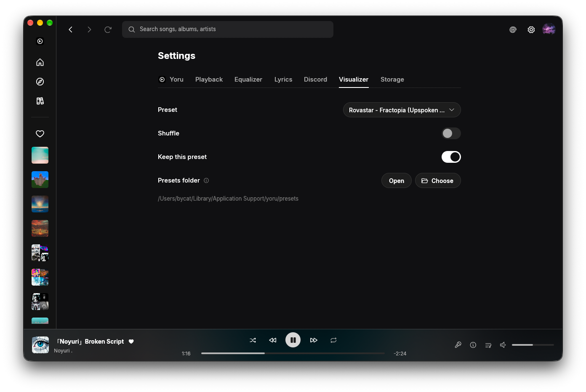The width and height of the screenshot is (586, 392).
Task: Open the Explore compass icon
Action: (x=40, y=82)
